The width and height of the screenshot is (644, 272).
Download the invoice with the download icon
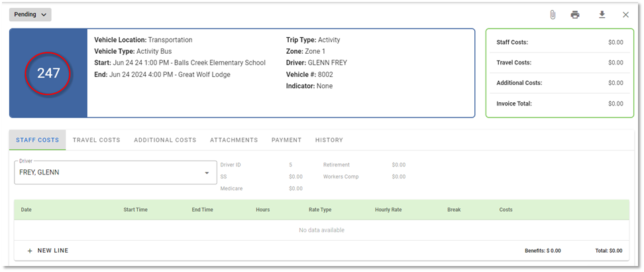pyautogui.click(x=602, y=15)
